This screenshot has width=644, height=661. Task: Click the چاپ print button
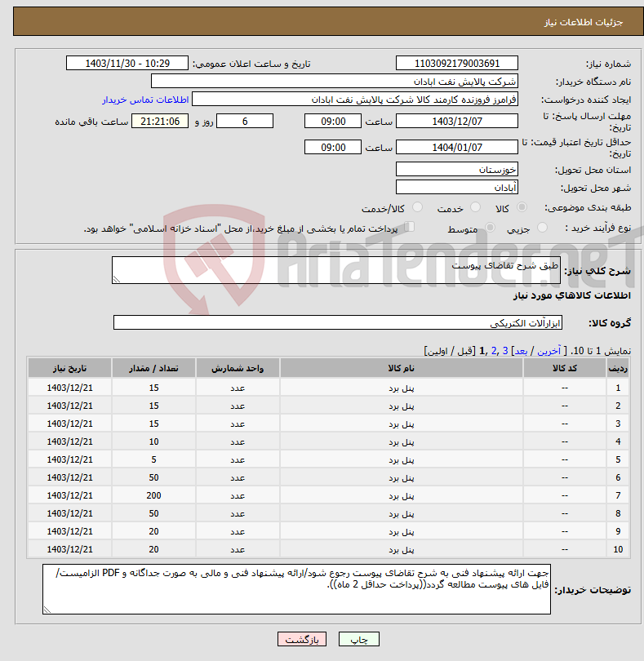[x=359, y=639]
